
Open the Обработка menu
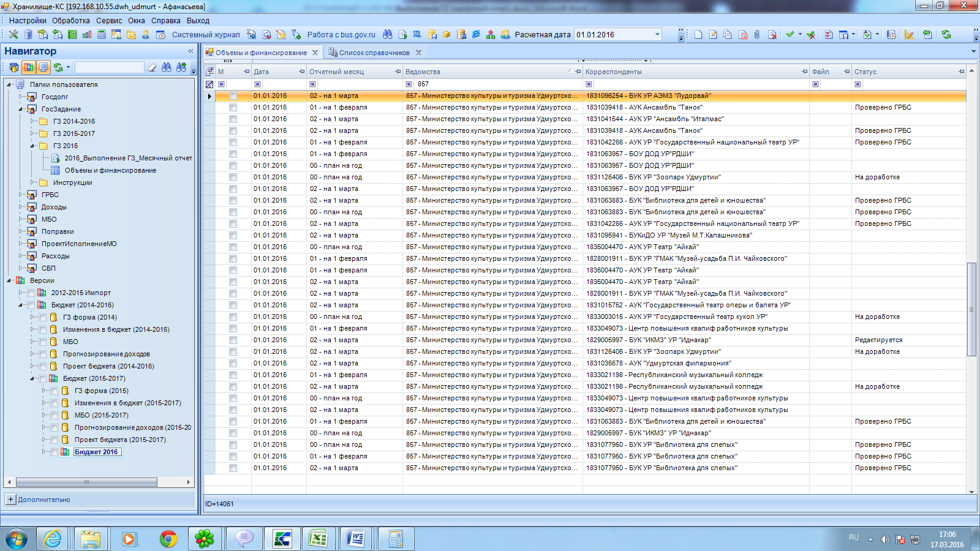tap(70, 20)
